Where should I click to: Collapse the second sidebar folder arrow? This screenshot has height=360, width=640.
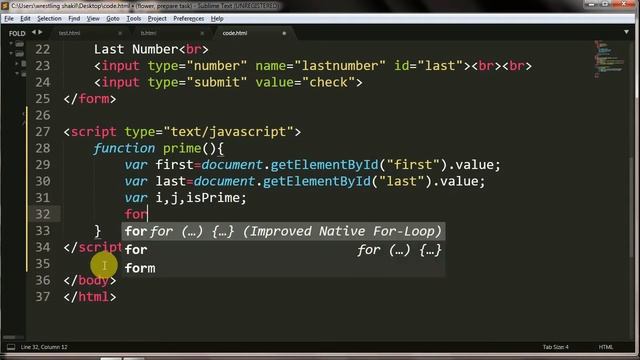tap(11, 53)
